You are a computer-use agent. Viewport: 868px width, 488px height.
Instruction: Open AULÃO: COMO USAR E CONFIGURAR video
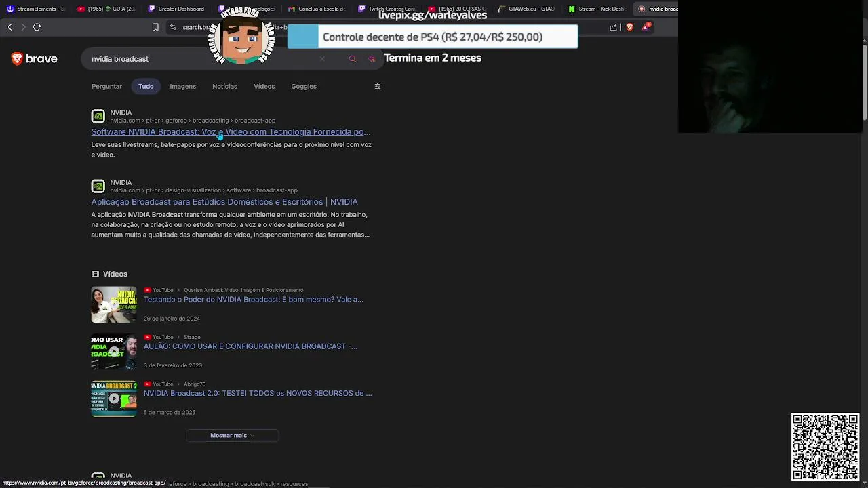pyautogui.click(x=250, y=346)
